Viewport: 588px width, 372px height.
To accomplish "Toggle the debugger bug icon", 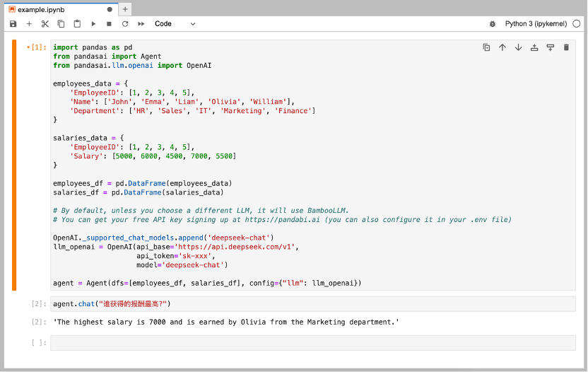I will 492,24.
